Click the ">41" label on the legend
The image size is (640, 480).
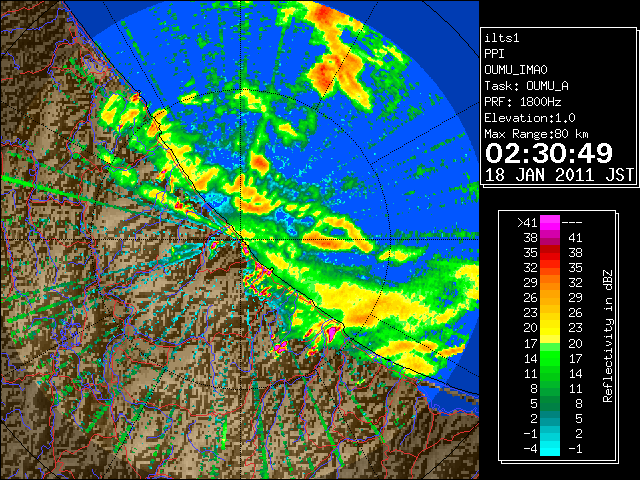click(x=527, y=223)
